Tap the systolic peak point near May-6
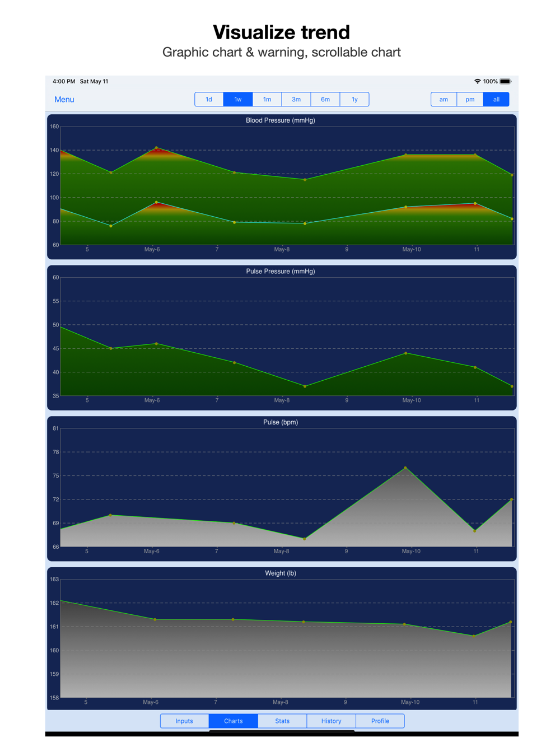Viewport: 560px width, 747px height. pyautogui.click(x=156, y=148)
